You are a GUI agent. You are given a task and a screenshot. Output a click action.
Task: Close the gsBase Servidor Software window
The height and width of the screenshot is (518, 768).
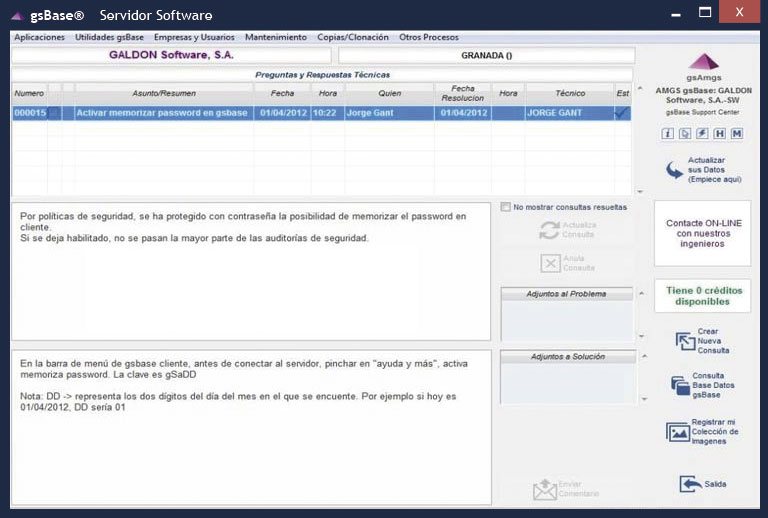740,12
